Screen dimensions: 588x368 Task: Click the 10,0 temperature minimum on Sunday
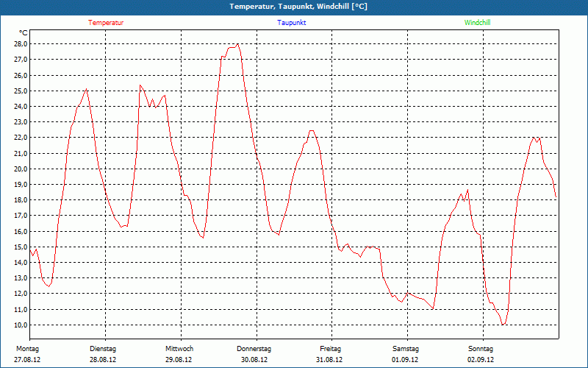pos(503,325)
